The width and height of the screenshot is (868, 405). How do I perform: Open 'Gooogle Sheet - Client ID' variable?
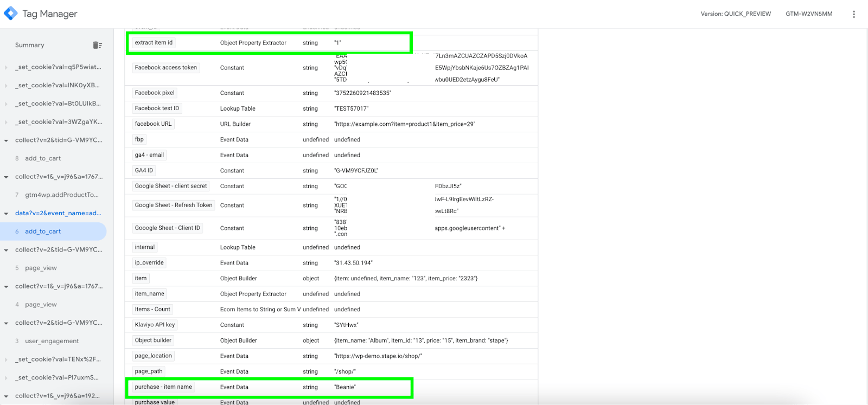click(x=168, y=228)
